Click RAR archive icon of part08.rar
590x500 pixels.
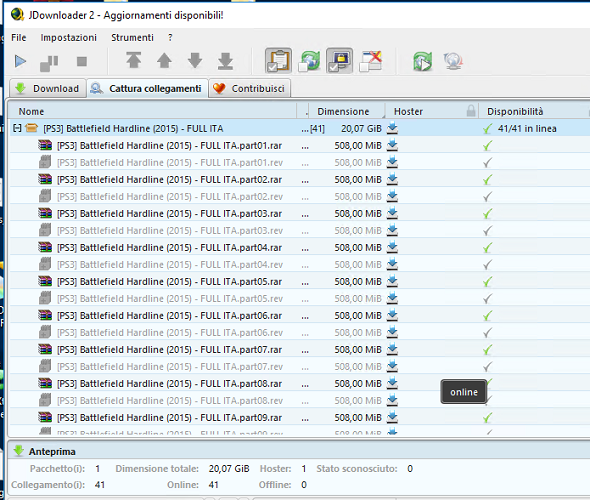tap(45, 383)
